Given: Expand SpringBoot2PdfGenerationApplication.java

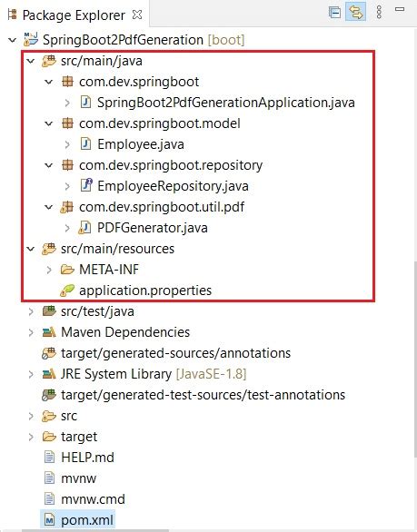Looking at the screenshot, I should [67, 103].
